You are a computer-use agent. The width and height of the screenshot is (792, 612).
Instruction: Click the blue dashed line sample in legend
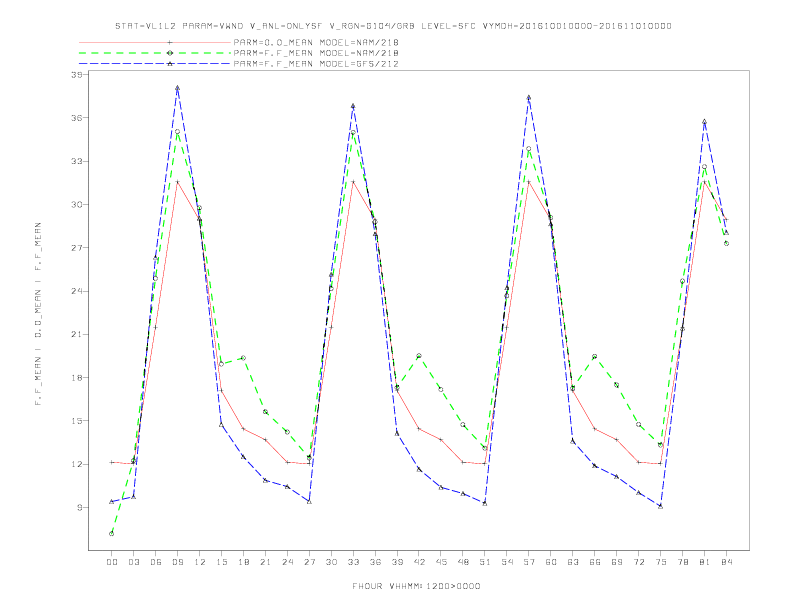pos(155,64)
